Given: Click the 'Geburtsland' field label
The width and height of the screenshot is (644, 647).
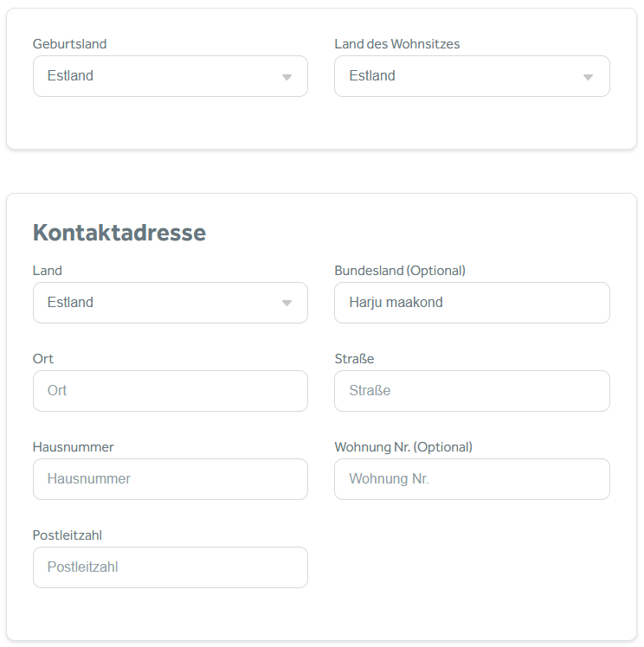Looking at the screenshot, I should [x=70, y=44].
